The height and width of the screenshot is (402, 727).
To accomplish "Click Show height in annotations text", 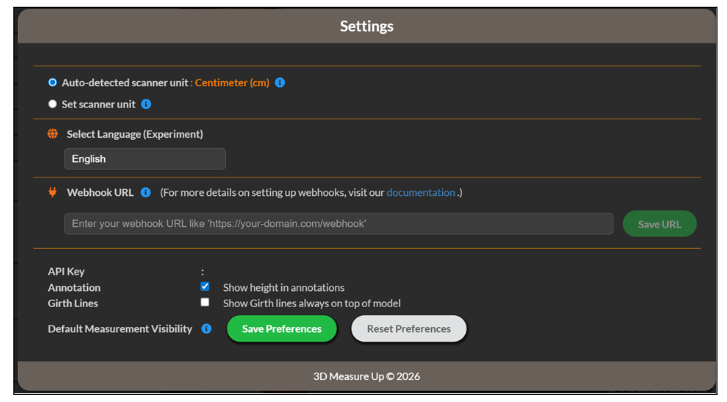I will 284,288.
